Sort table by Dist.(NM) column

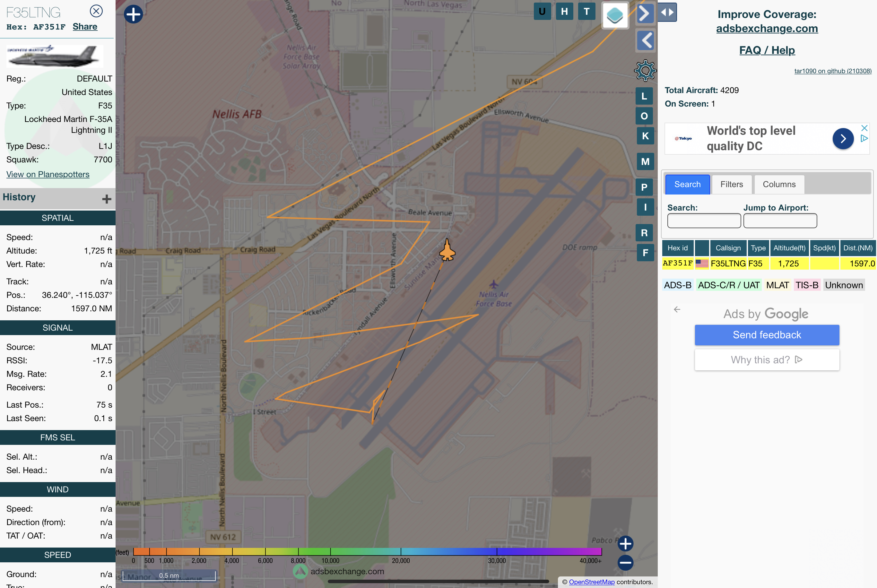[x=857, y=248]
